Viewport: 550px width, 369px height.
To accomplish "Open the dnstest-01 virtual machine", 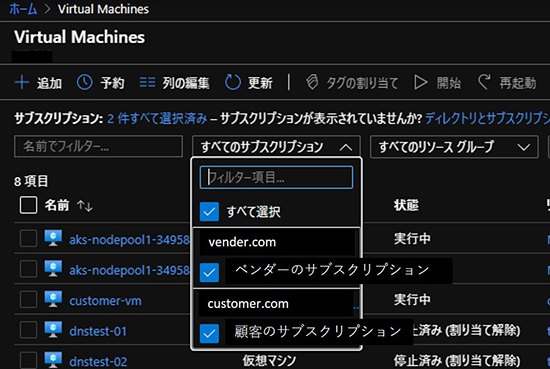I will (98, 331).
